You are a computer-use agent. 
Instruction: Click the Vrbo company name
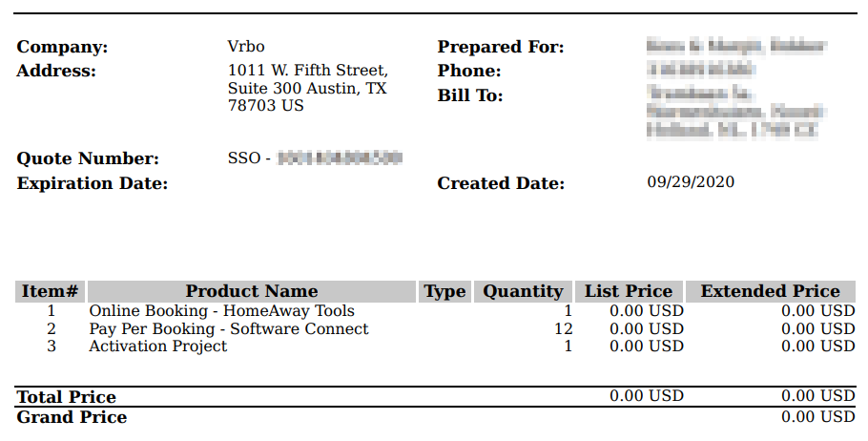(246, 47)
